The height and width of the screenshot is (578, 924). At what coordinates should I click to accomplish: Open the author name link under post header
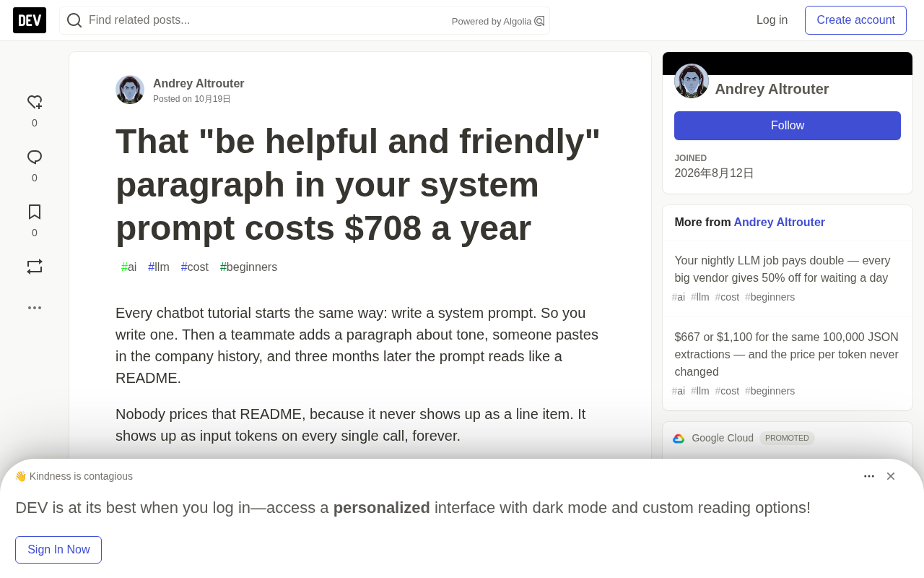pos(199,84)
